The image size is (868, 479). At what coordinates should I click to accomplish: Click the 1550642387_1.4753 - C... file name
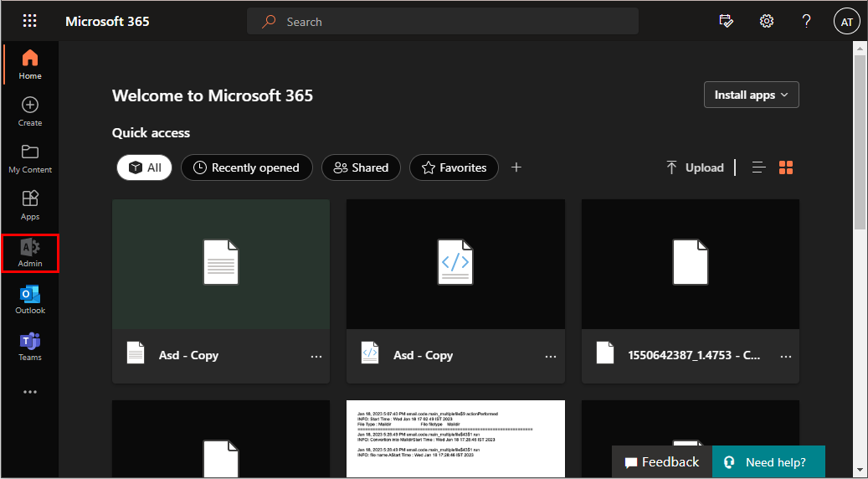(x=694, y=356)
